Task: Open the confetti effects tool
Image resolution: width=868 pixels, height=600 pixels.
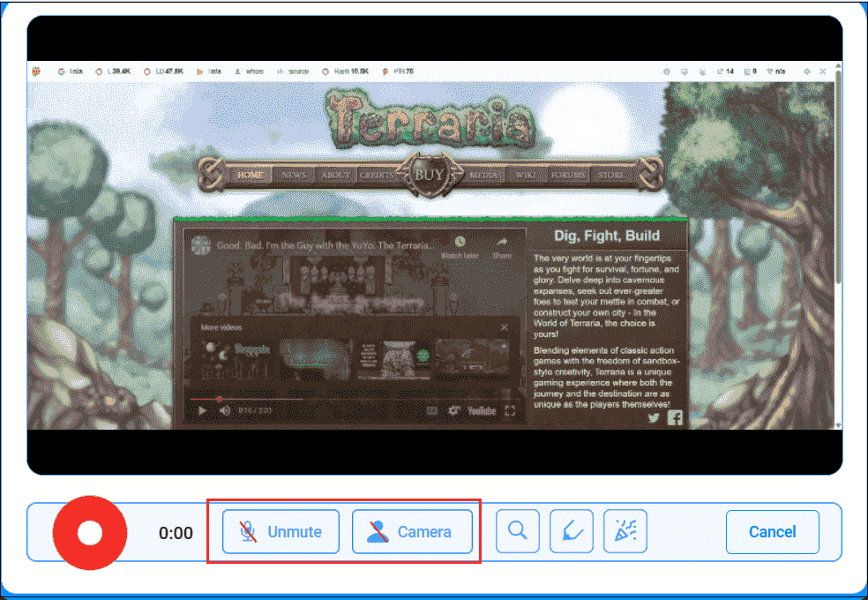Action: tap(625, 531)
